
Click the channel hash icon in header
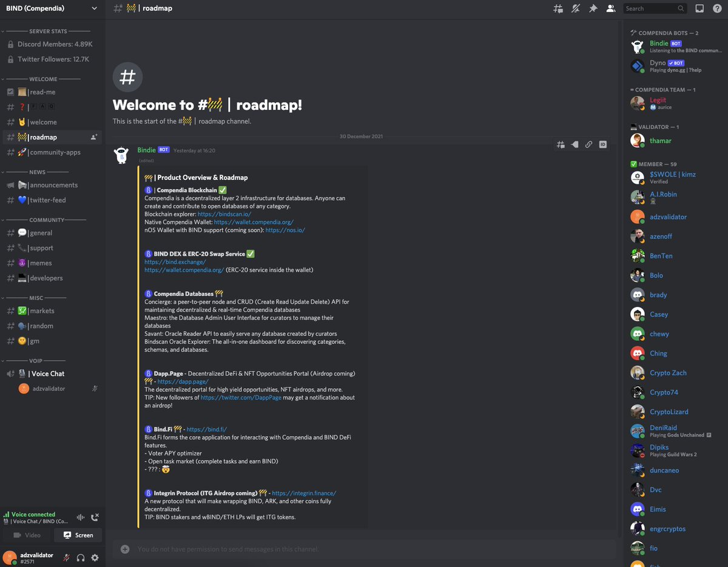coord(118,8)
